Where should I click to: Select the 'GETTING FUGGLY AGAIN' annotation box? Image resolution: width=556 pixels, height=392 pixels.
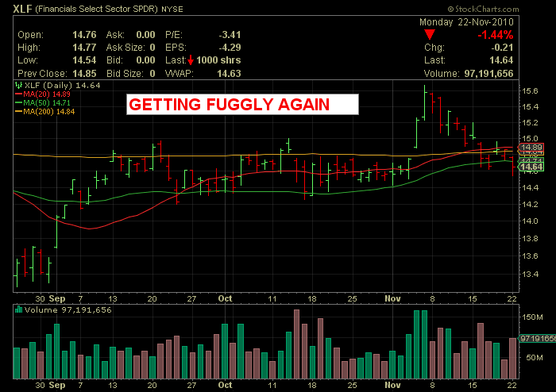242,106
